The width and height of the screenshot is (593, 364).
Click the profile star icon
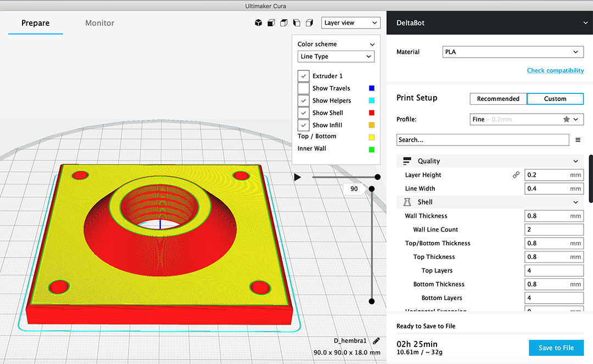click(x=566, y=120)
